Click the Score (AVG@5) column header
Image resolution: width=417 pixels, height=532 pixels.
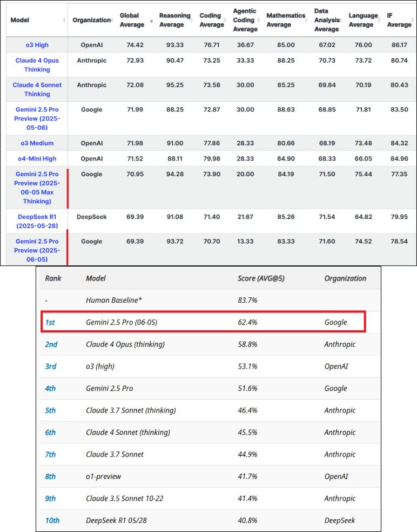click(x=261, y=278)
